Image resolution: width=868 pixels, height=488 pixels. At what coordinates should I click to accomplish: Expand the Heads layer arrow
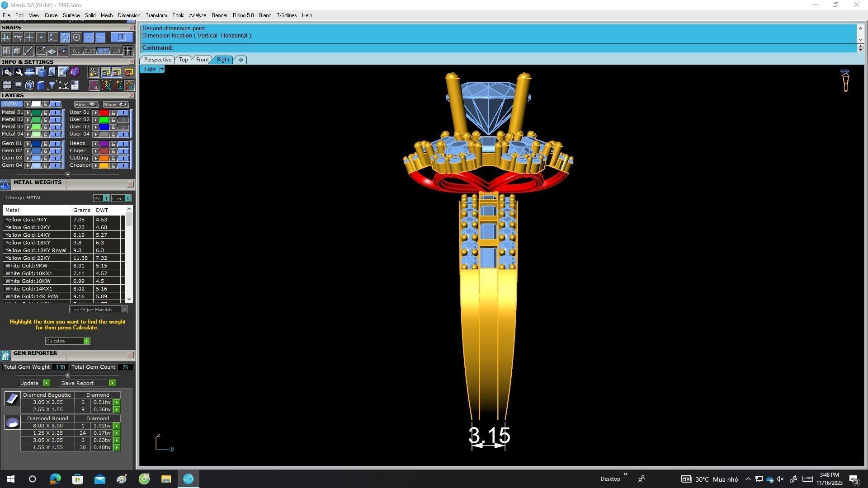point(95,144)
